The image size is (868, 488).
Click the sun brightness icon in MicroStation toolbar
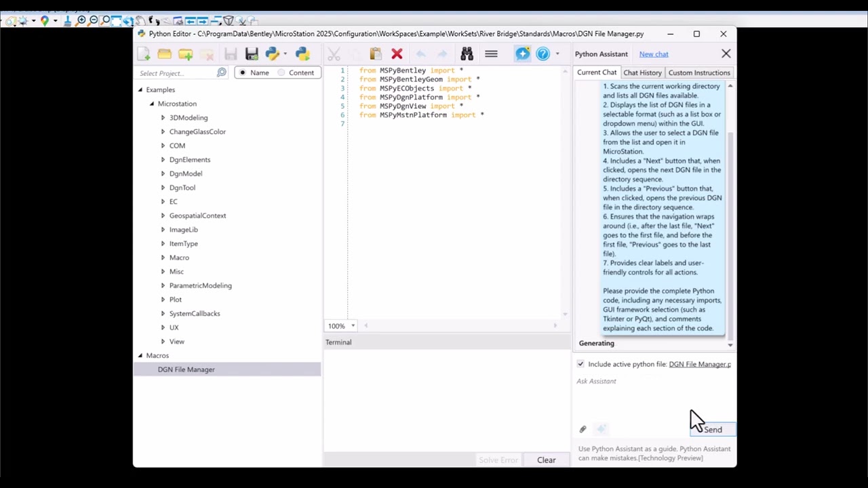22,20
